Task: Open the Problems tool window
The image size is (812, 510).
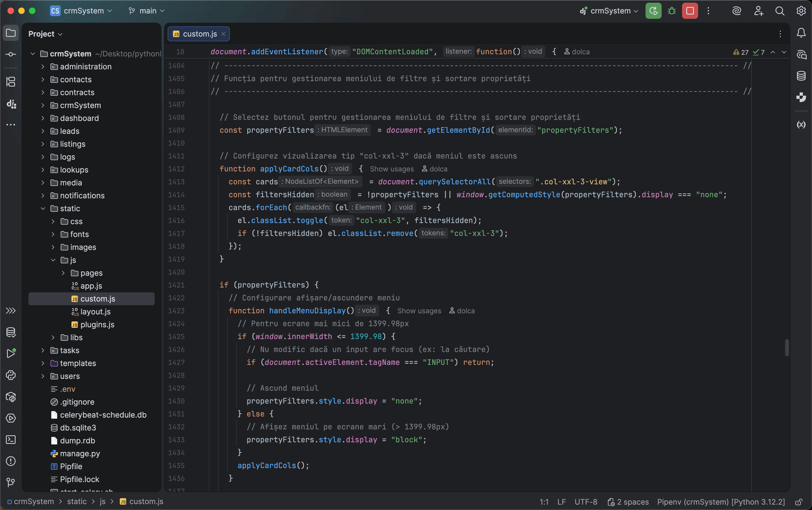Action: point(11,461)
